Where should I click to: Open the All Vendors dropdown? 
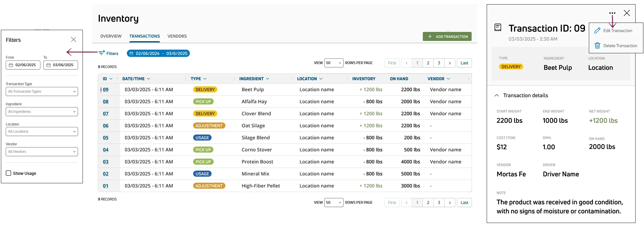(42, 152)
